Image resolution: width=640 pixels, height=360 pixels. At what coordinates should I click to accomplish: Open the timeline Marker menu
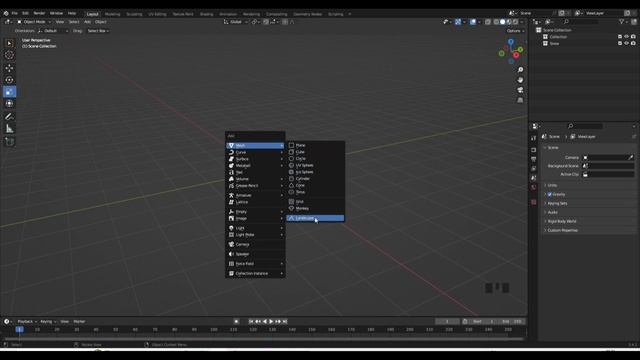79,322
